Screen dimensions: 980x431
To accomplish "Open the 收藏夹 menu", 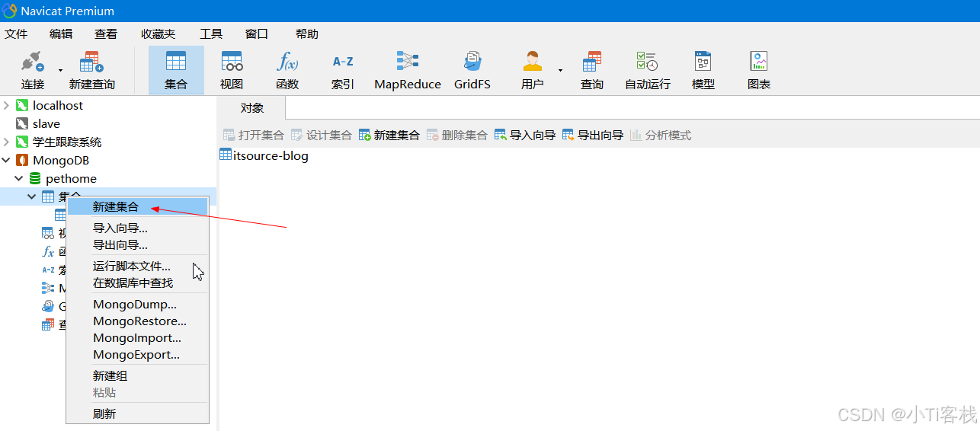I will 158,34.
